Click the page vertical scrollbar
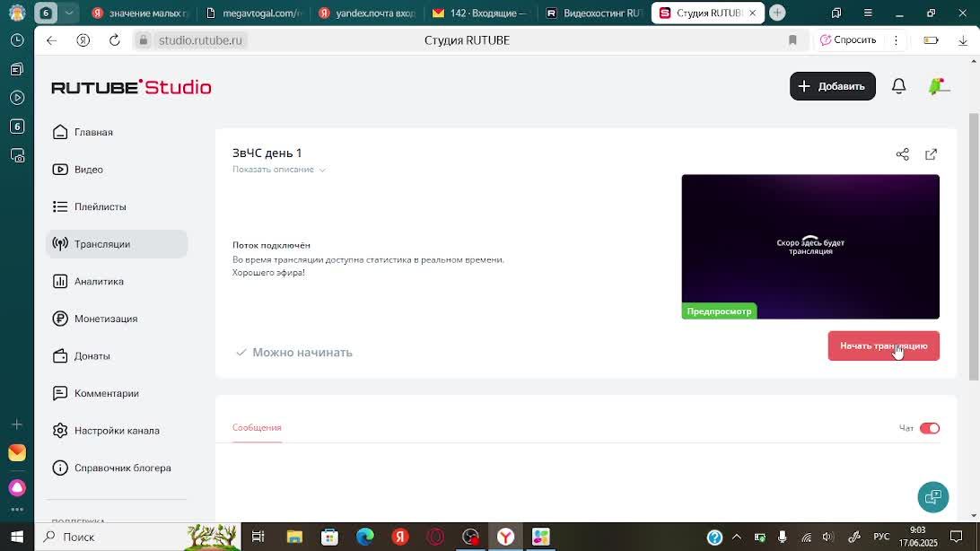This screenshot has height=551, width=980. click(973, 247)
